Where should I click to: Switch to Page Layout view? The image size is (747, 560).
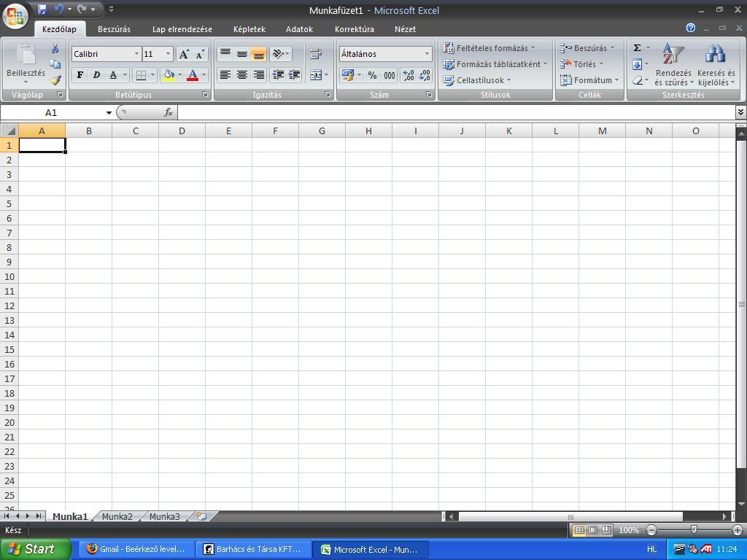click(x=592, y=530)
